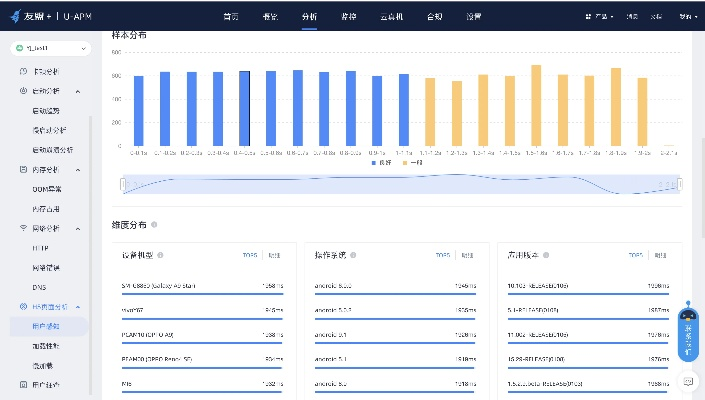Open the HTTP sidebar link
Viewport: 705px width, 400px height.
[41, 247]
